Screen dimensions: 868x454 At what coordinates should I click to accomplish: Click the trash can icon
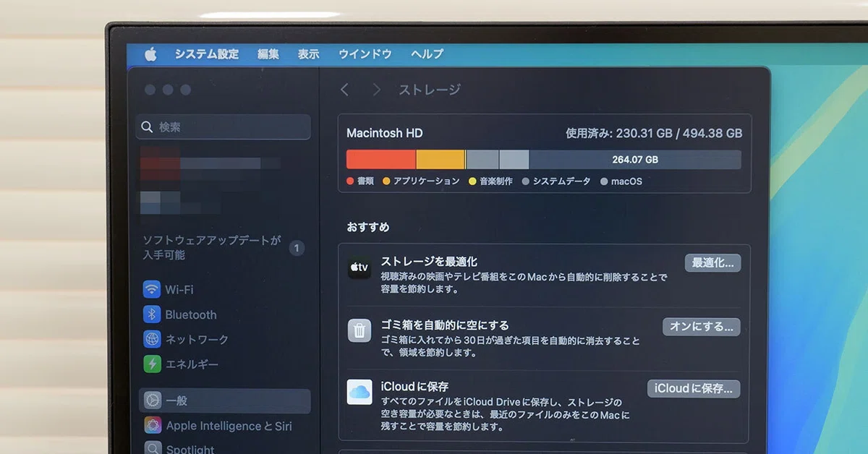pyautogui.click(x=359, y=330)
